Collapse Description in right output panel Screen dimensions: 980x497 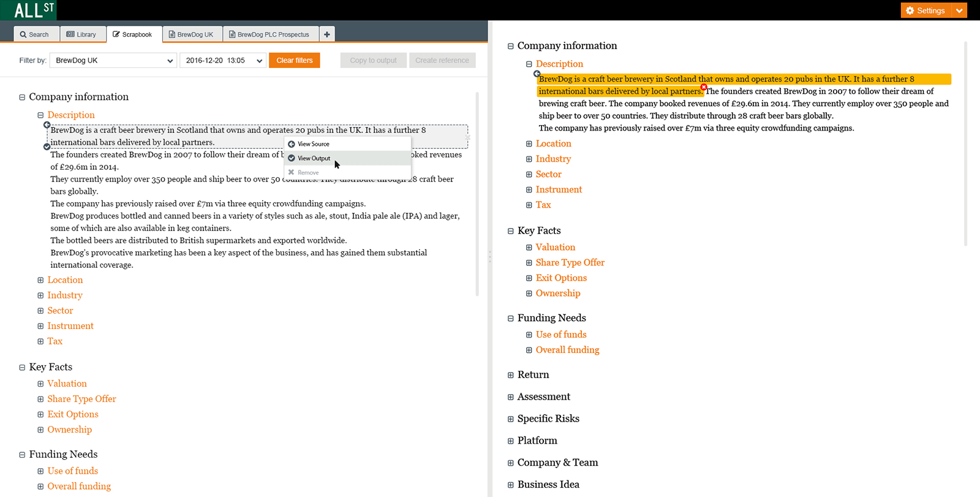click(x=529, y=64)
